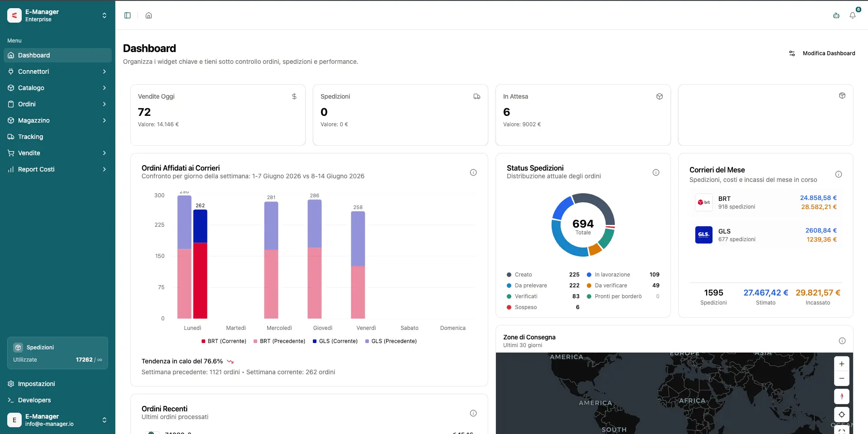This screenshot has width=868, height=434.
Task: Click the box icon on the empty card
Action: click(x=842, y=95)
